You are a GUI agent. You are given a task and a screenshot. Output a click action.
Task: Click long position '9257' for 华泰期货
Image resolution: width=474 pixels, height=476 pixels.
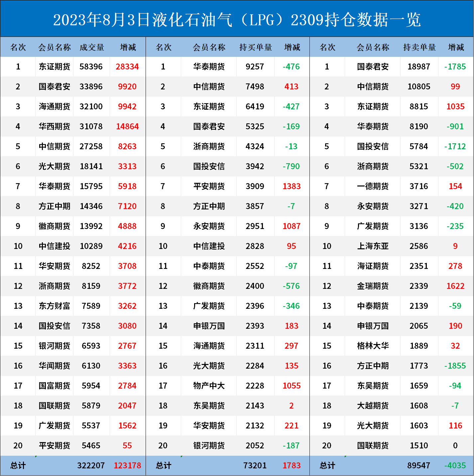[x=255, y=67]
